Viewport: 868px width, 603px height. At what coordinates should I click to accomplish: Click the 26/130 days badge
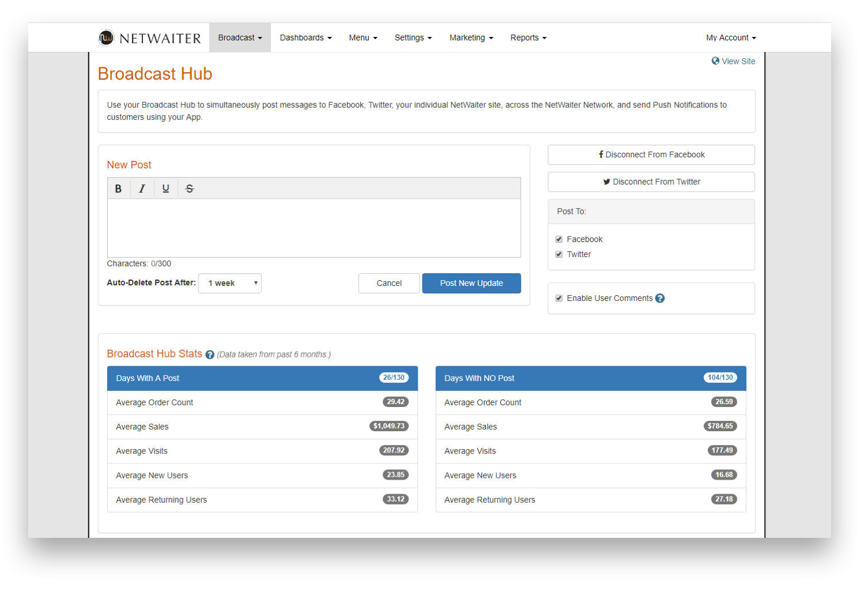point(394,378)
